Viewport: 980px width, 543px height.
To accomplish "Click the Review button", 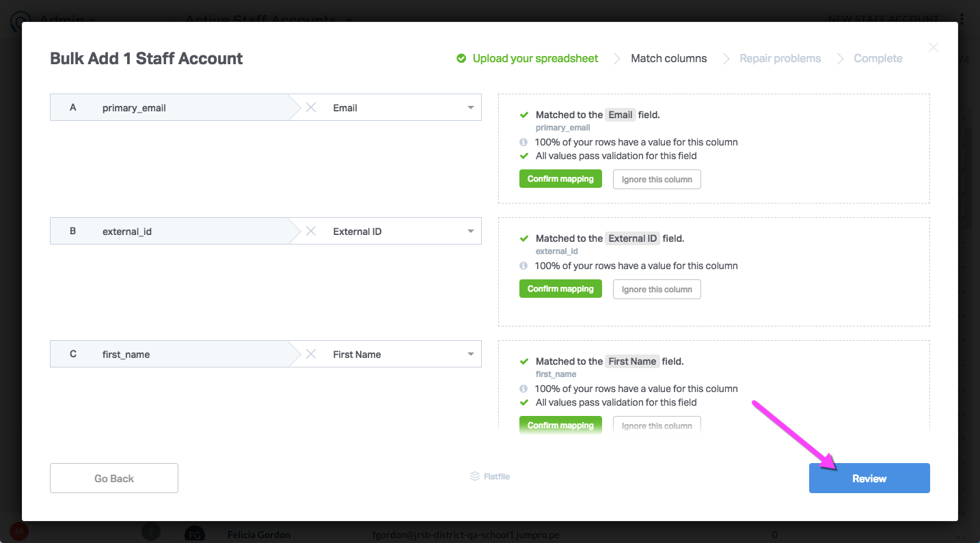I will [x=869, y=478].
